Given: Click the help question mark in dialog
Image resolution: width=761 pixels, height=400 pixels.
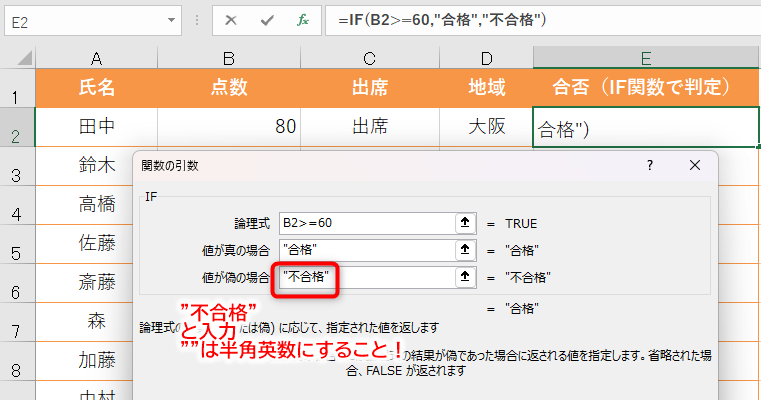Looking at the screenshot, I should point(650,166).
